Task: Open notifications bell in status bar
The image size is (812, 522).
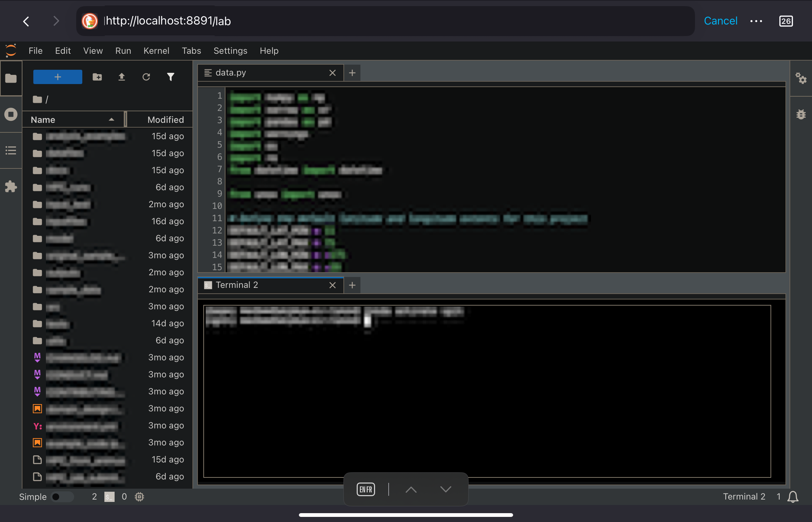Action: click(793, 497)
